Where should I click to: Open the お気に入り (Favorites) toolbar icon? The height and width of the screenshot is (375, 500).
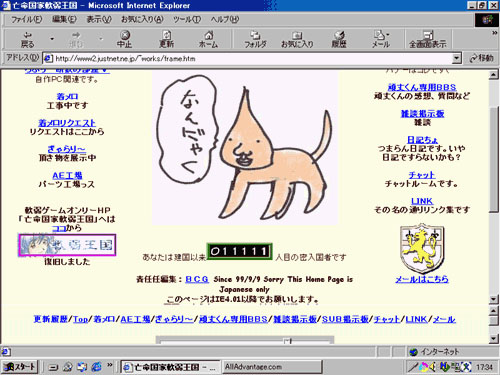coord(297,39)
